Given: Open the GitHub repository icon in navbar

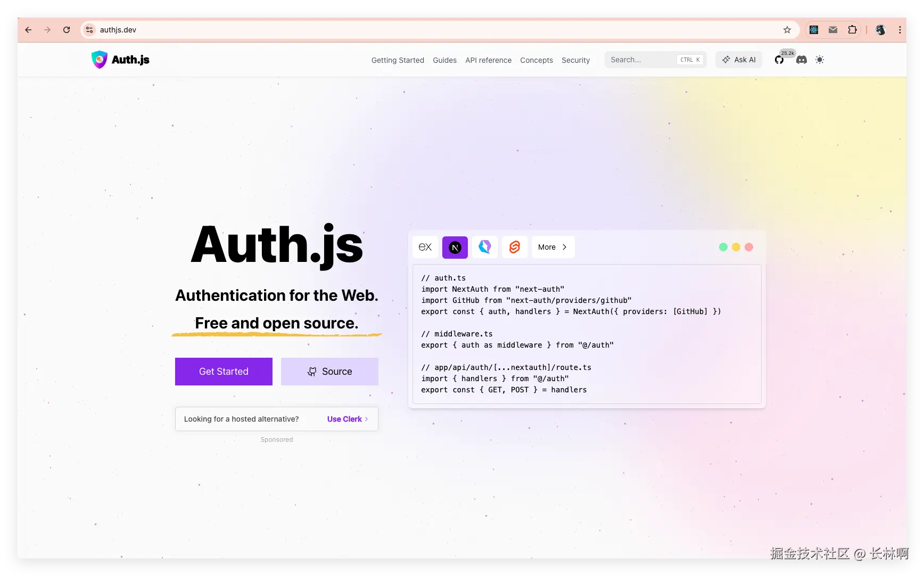Looking at the screenshot, I should click(779, 60).
